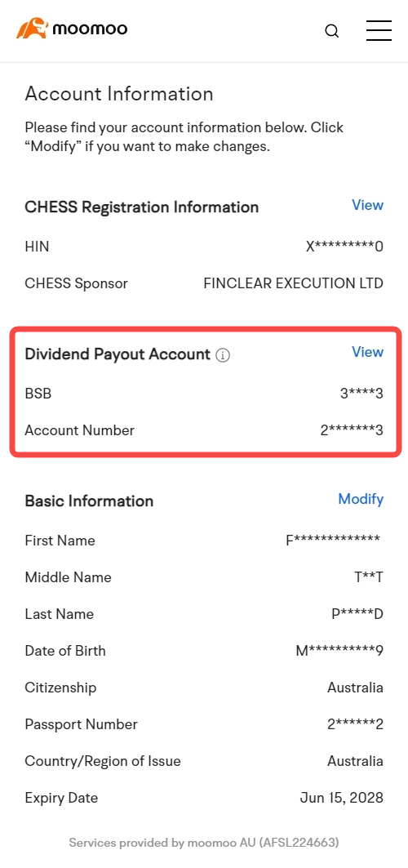
Task: Open the hamburger menu
Action: click(x=379, y=30)
